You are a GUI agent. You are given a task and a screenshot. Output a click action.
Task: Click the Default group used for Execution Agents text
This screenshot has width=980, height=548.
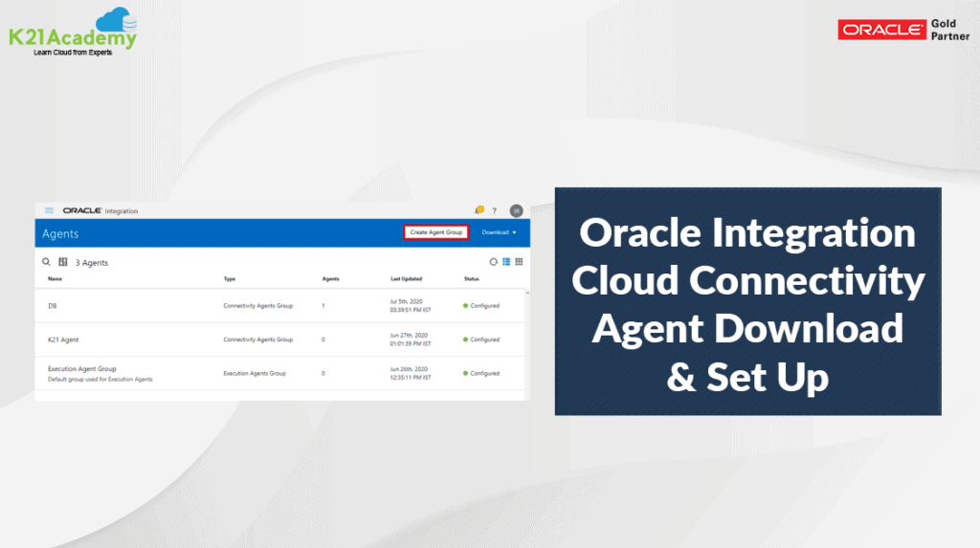click(x=100, y=380)
